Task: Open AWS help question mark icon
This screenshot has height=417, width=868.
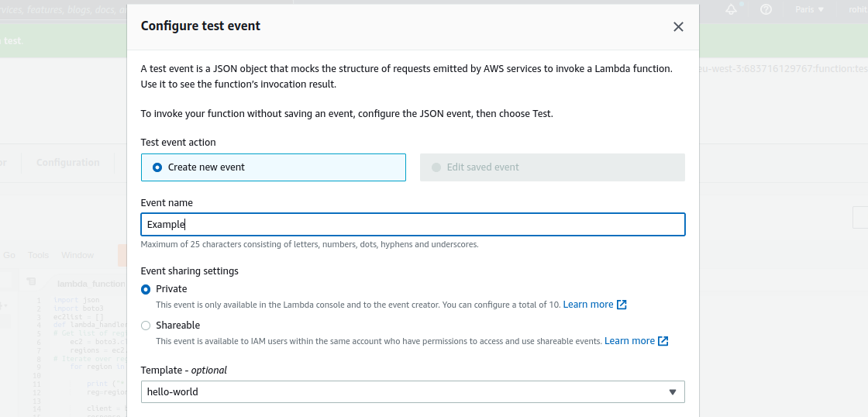Action: (766, 9)
